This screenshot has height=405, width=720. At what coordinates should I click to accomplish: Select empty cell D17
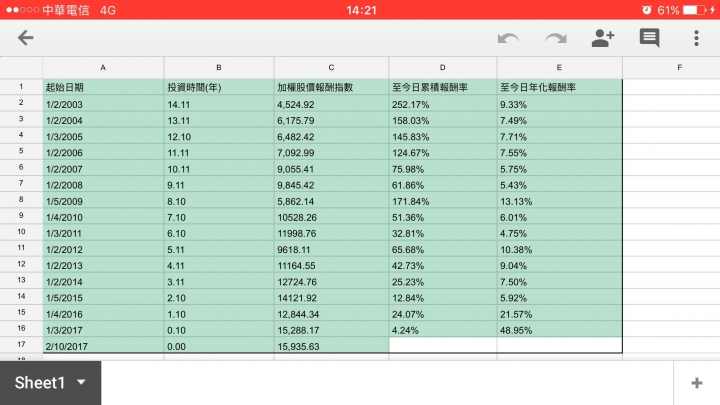(x=443, y=345)
